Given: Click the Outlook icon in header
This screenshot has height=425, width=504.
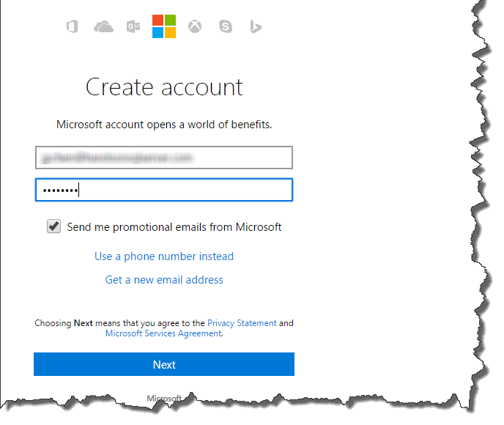Looking at the screenshot, I should [133, 26].
